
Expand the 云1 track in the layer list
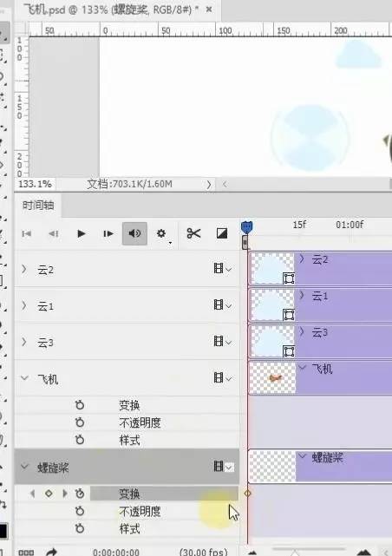[24, 305]
